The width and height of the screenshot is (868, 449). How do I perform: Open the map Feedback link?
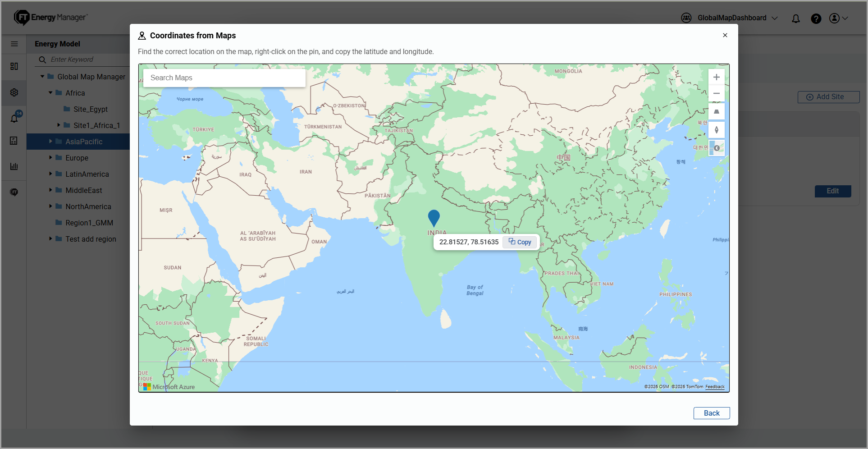click(x=715, y=387)
